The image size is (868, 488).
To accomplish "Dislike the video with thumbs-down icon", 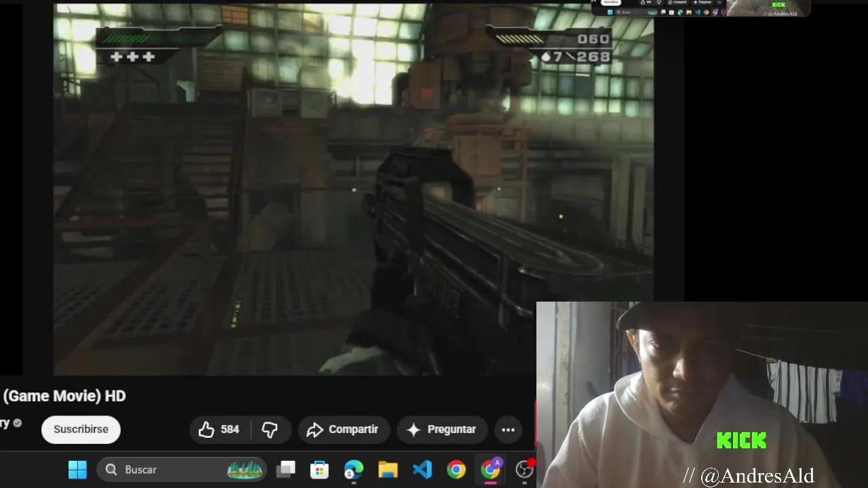I will tap(271, 429).
